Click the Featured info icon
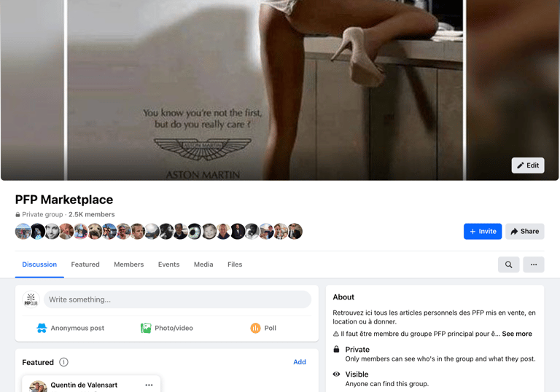Viewport: 560px width, 392px height. click(63, 362)
